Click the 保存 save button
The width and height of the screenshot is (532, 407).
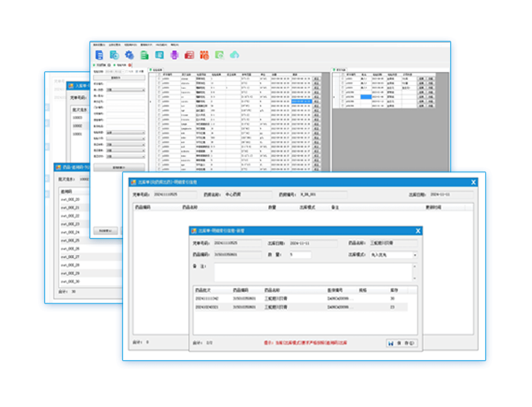pos(402,343)
